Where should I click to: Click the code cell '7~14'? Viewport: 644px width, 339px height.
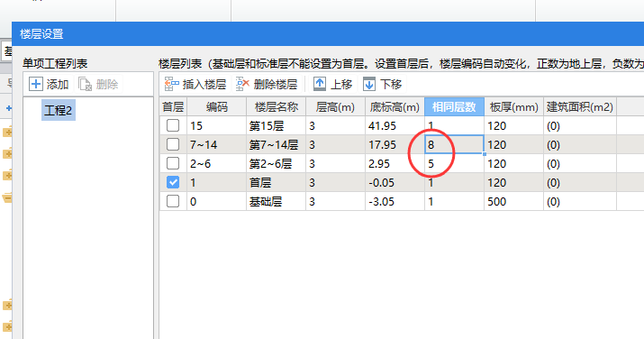click(216, 144)
